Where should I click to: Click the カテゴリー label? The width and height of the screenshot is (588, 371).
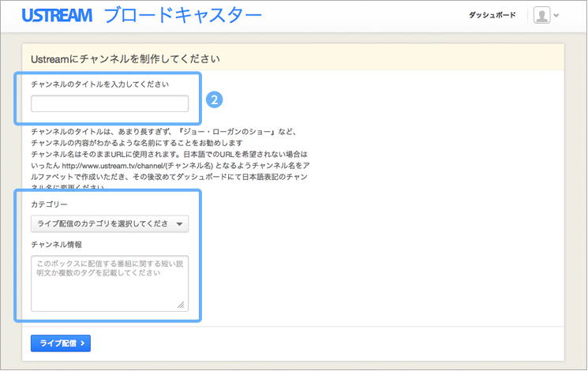coord(49,204)
